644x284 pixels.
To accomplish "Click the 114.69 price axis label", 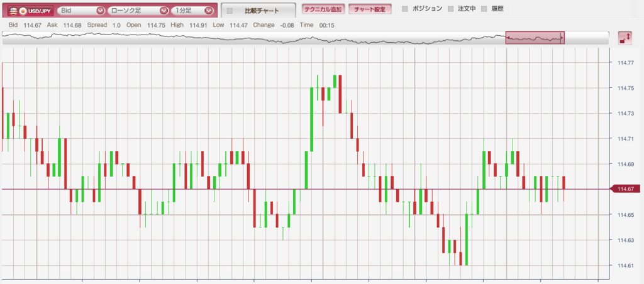I will coord(626,164).
